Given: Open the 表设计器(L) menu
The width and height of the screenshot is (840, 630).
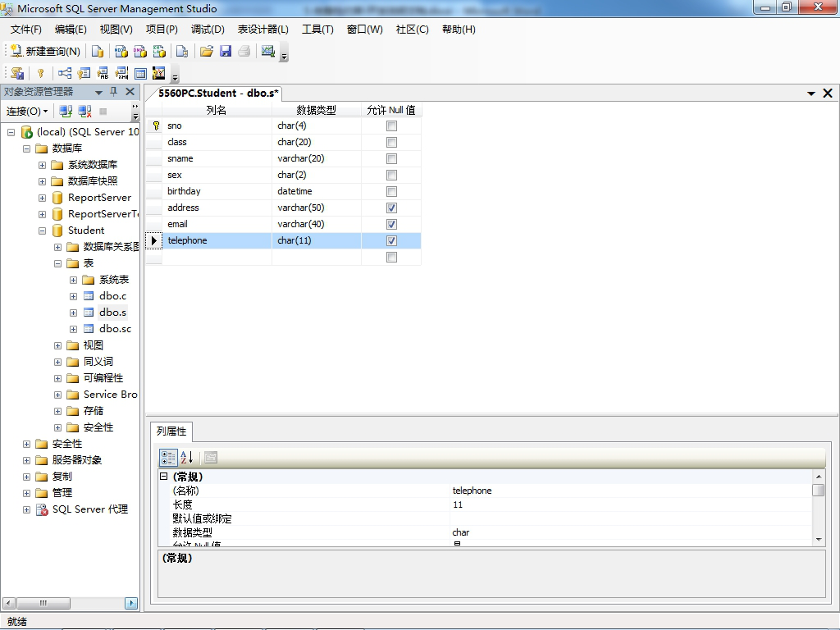Looking at the screenshot, I should (x=263, y=30).
